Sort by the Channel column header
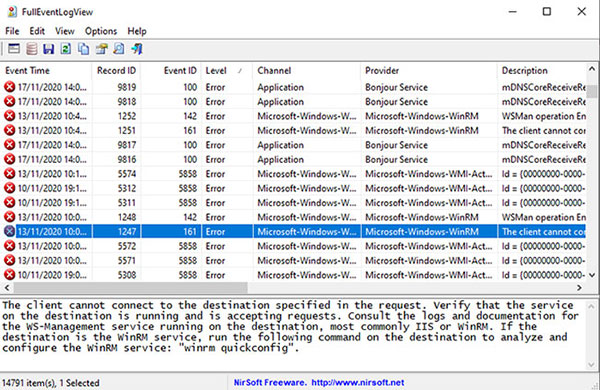The width and height of the screenshot is (600, 390). point(307,70)
